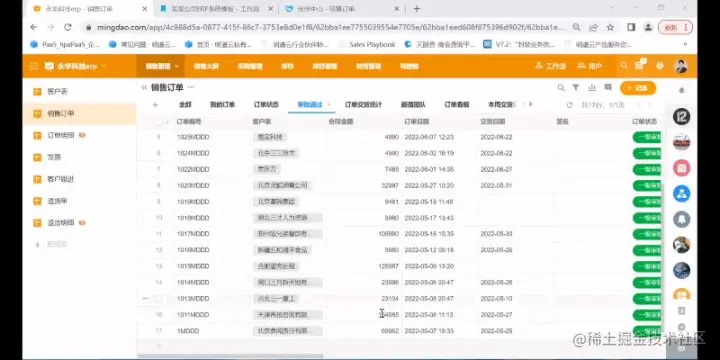Open a new browser tab
The image size is (720, 360).
coord(416,9)
